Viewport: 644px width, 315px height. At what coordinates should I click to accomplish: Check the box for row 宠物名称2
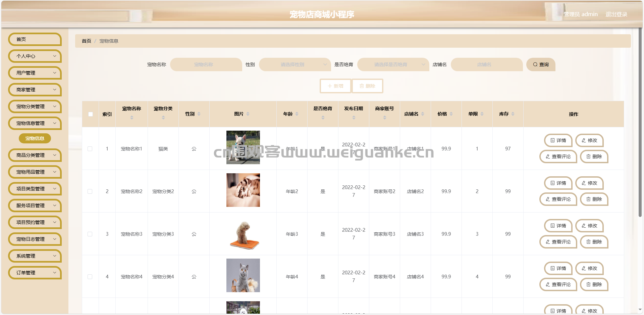pyautogui.click(x=90, y=191)
